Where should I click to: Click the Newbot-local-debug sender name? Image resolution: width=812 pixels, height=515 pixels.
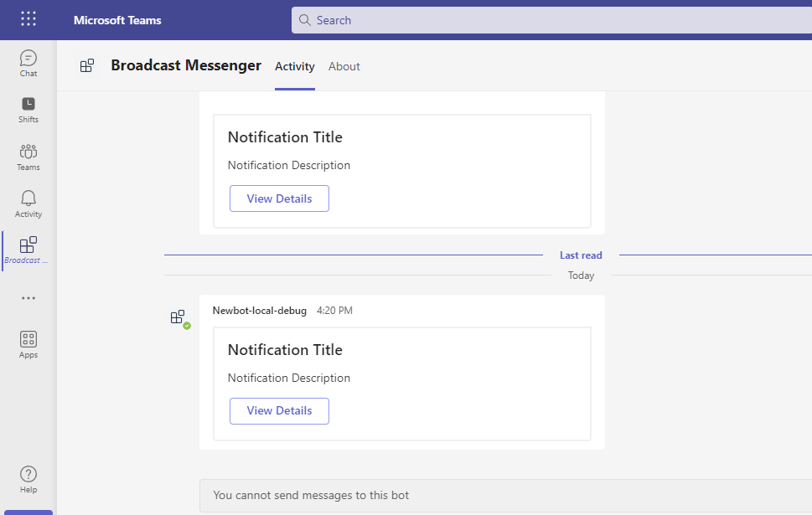click(259, 310)
